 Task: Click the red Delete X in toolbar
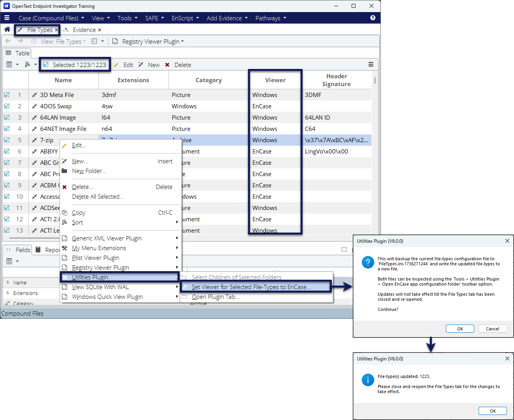(167, 65)
